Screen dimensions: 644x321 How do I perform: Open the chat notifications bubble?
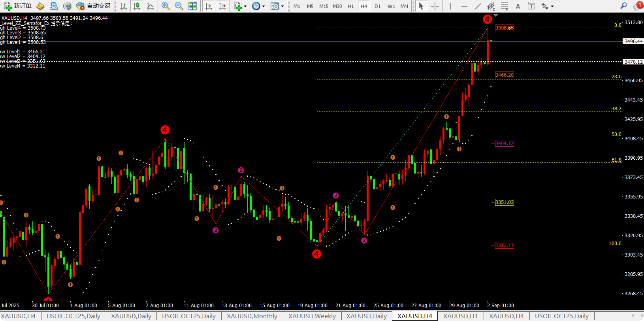tap(638, 6)
